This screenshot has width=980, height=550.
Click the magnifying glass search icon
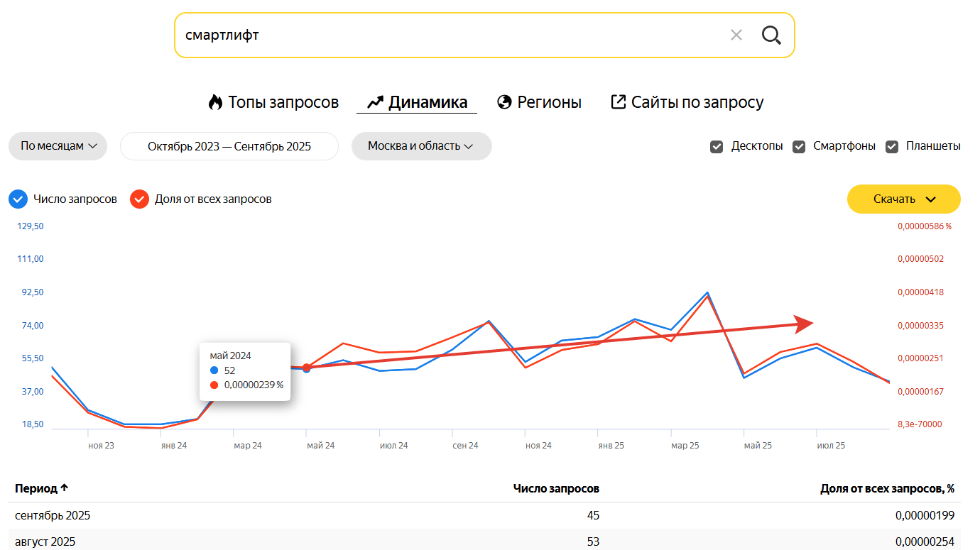click(771, 35)
